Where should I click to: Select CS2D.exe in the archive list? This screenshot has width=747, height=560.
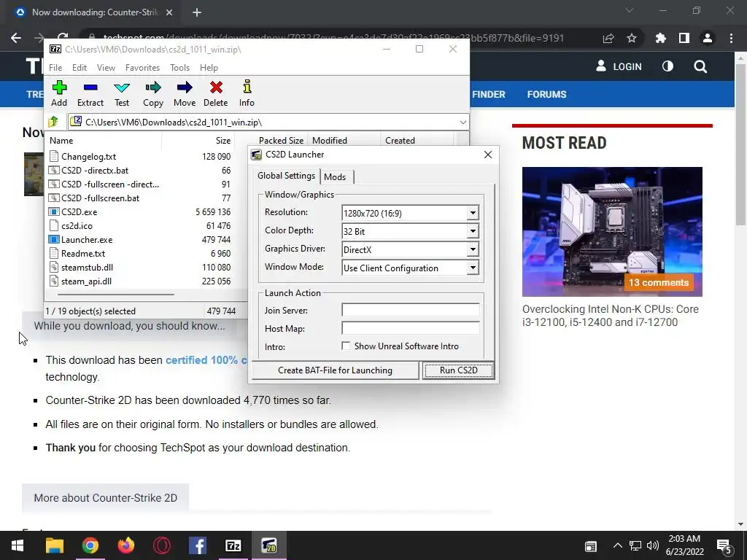(x=79, y=212)
